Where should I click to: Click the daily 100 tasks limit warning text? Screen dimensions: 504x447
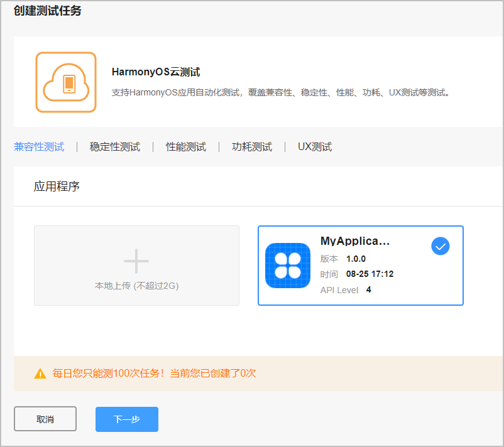pyautogui.click(x=155, y=374)
